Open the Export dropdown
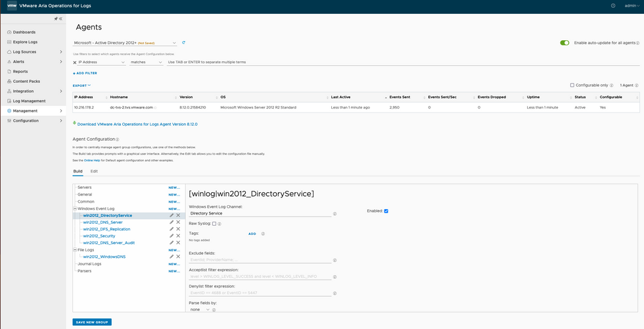The width and height of the screenshot is (644, 329). pos(81,86)
